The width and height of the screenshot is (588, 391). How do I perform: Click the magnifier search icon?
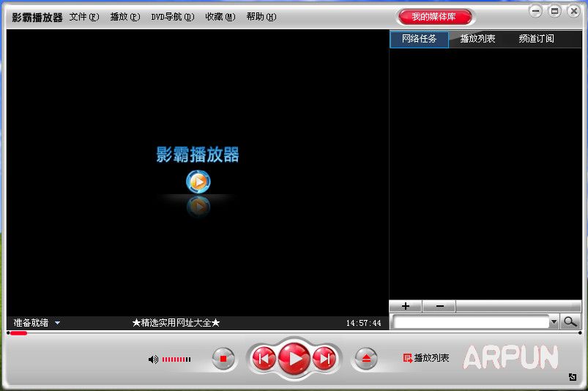pyautogui.click(x=570, y=321)
